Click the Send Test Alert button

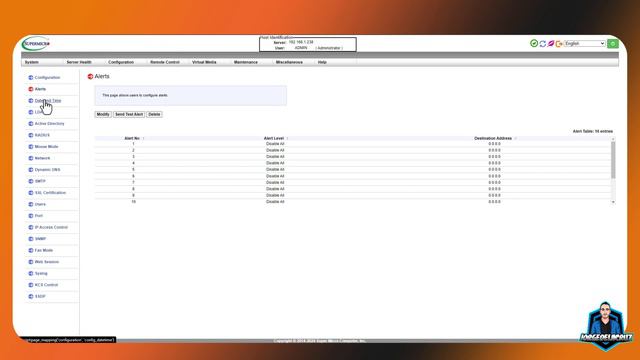coord(129,114)
